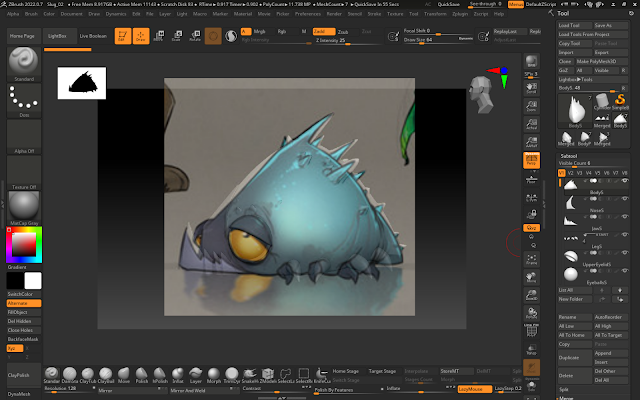Open Lightbox Tools browser
Viewport: 640px width, 400px height.
pyautogui.click(x=576, y=79)
